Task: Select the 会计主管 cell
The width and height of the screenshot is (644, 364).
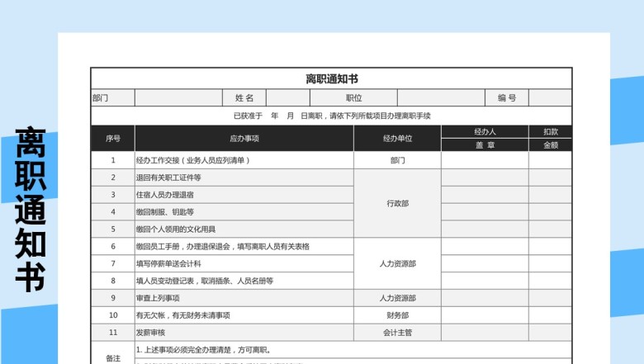Action: pos(398,333)
